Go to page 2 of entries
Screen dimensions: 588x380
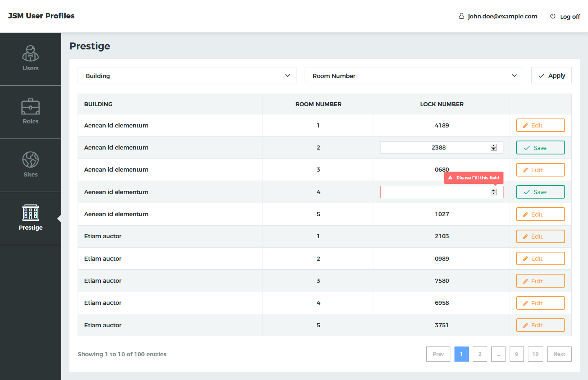pyautogui.click(x=480, y=354)
